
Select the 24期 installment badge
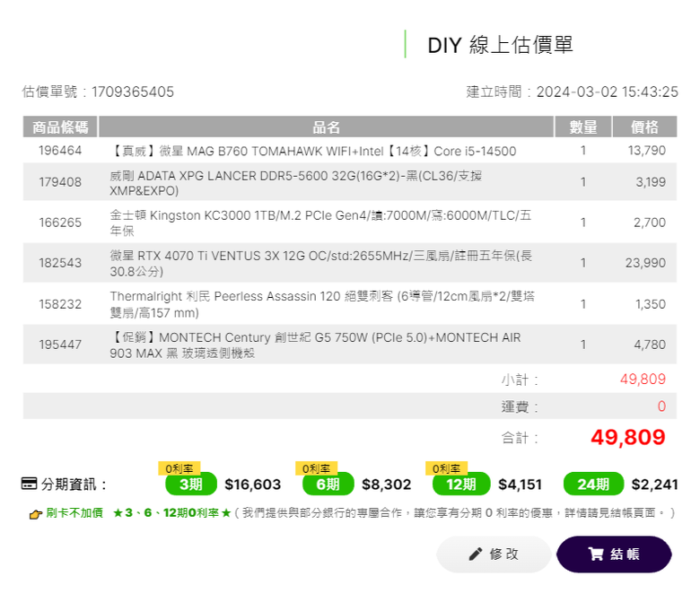pyautogui.click(x=593, y=484)
